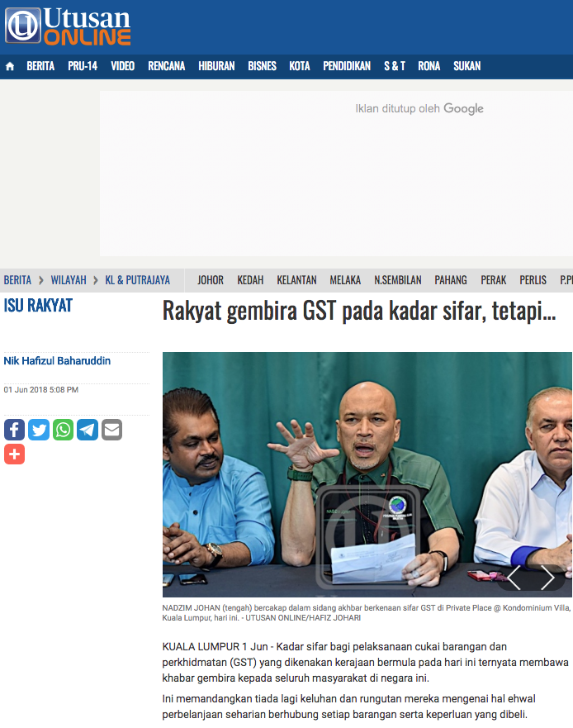Open the KL & PUTRAJAYA breadcrumb
The image size is (573, 728).
[137, 280]
